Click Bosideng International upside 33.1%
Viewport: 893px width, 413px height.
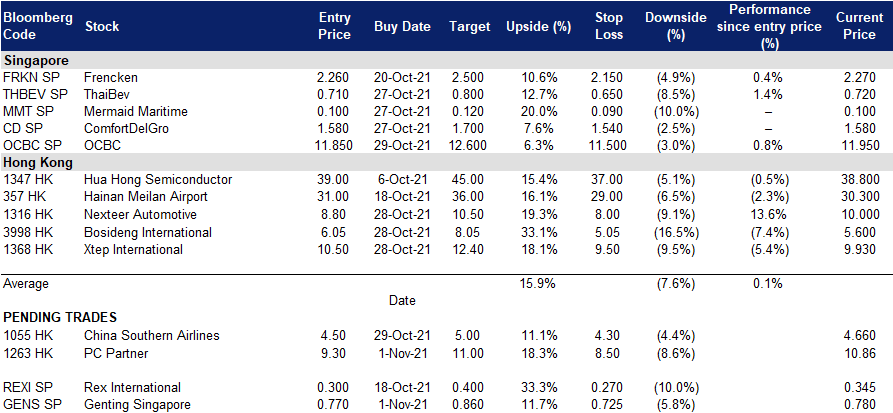538,232
